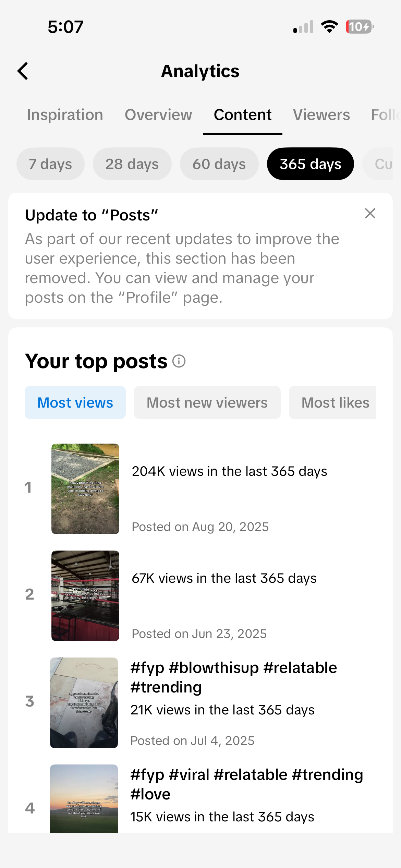Open the 67K views post thumbnail
The height and width of the screenshot is (868, 401).
(85, 596)
